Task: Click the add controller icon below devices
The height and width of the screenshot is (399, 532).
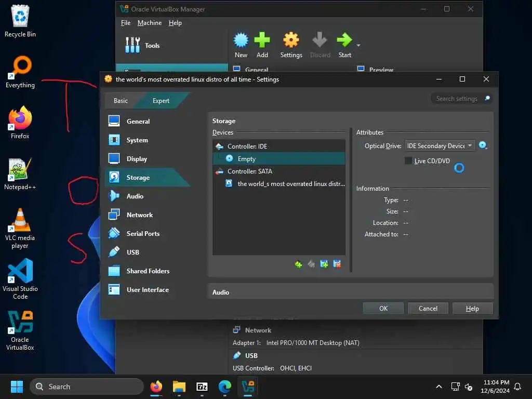Action: click(x=298, y=264)
